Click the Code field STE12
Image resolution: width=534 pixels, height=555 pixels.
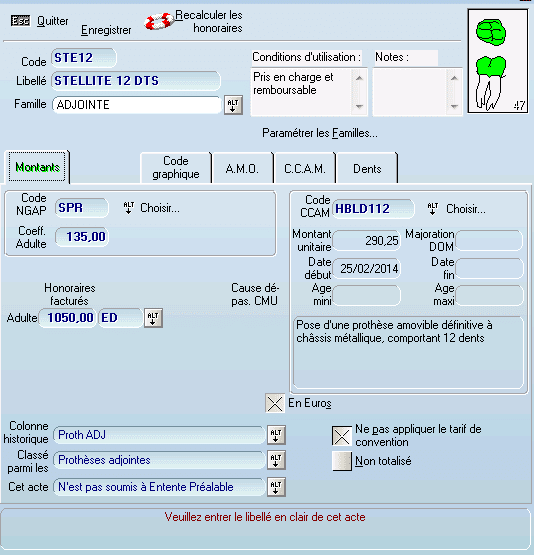(84, 58)
